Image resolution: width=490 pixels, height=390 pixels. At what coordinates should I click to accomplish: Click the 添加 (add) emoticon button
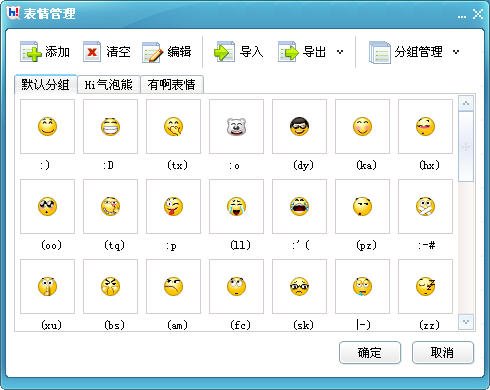click(45, 52)
